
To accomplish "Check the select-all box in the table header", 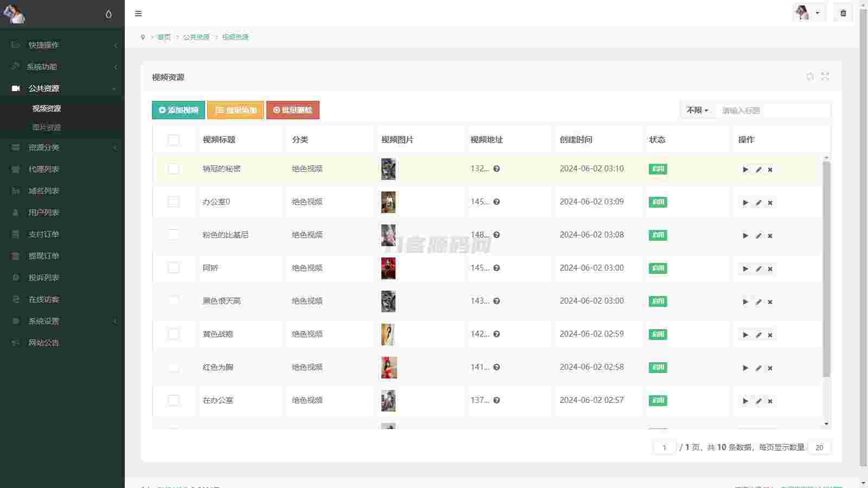I will [174, 140].
